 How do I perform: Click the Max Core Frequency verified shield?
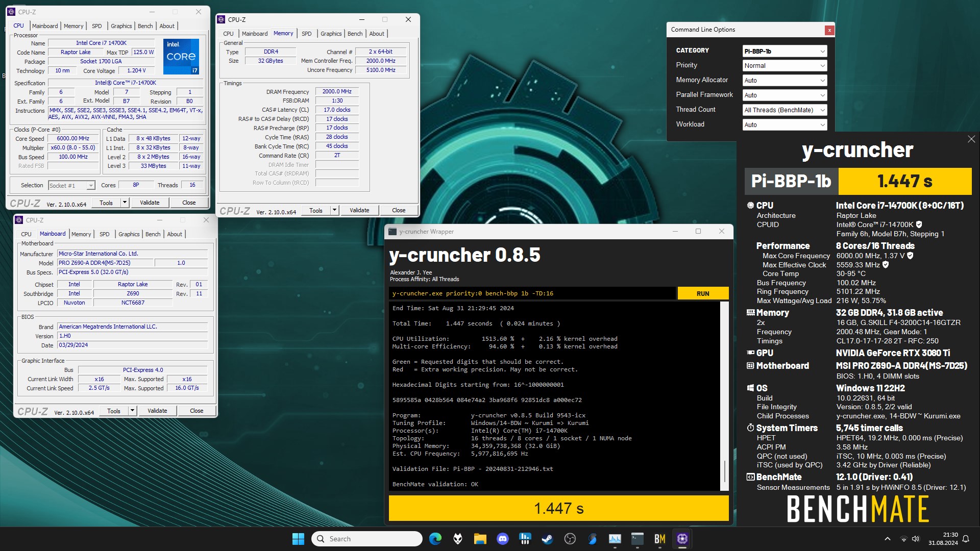[910, 256]
